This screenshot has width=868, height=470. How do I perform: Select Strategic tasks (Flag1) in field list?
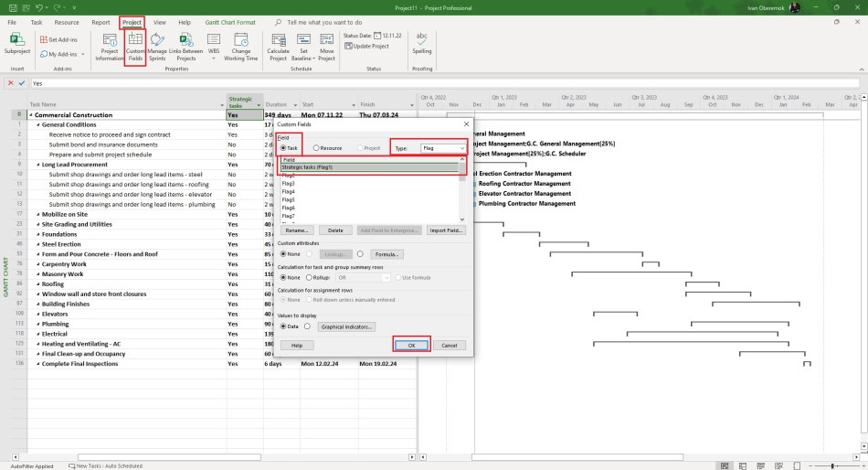point(370,167)
